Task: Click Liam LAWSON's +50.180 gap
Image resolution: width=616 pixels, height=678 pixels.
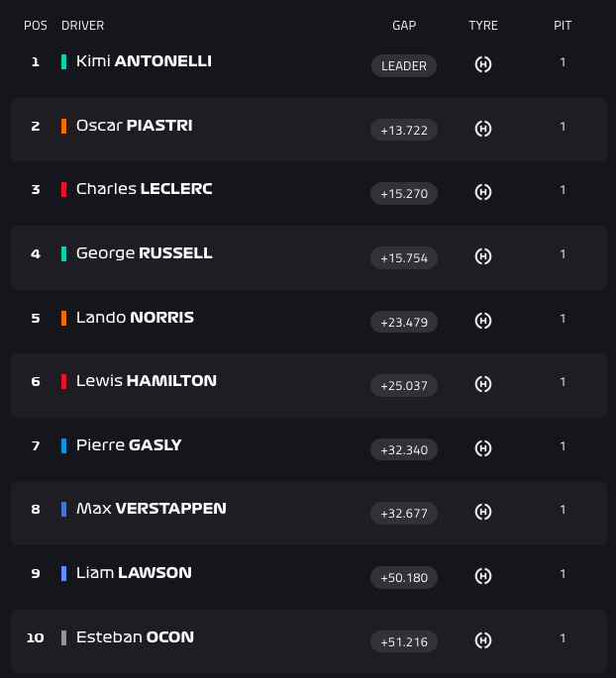Action: pyautogui.click(x=404, y=577)
